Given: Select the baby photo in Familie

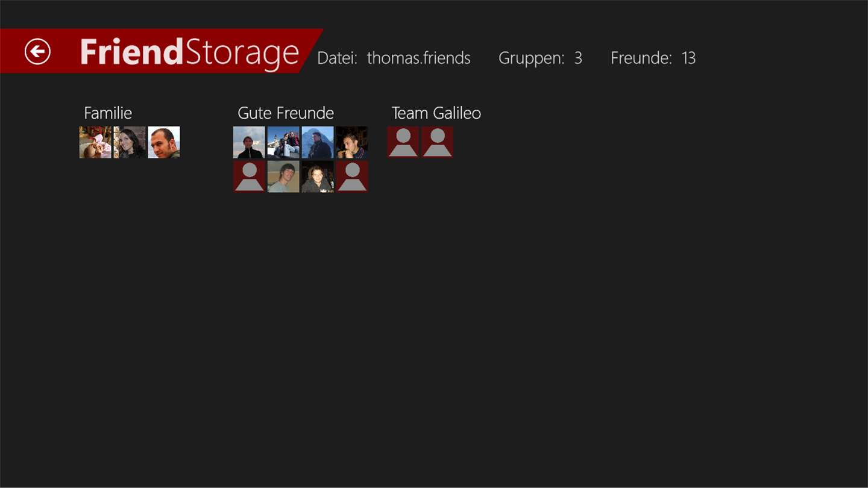Looking at the screenshot, I should tap(95, 142).
